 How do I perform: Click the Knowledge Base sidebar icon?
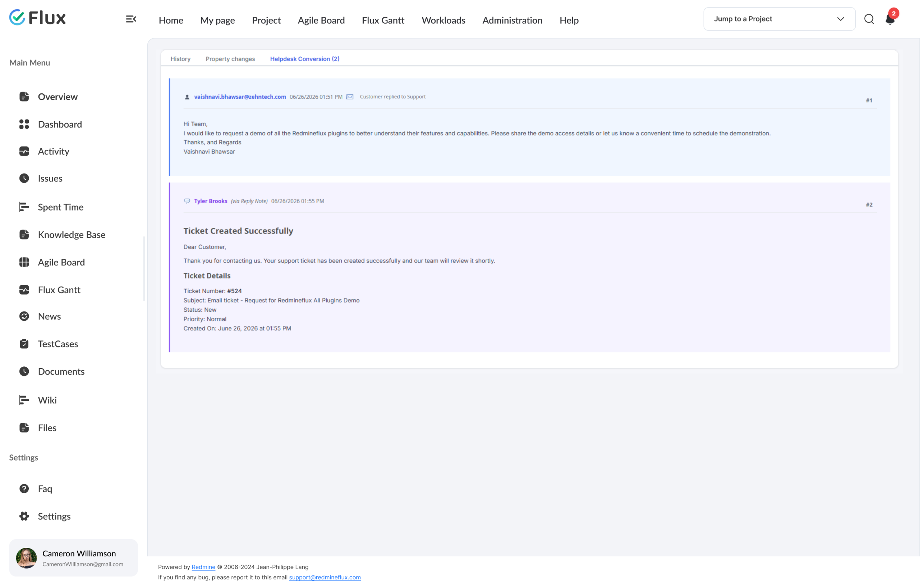(24, 235)
